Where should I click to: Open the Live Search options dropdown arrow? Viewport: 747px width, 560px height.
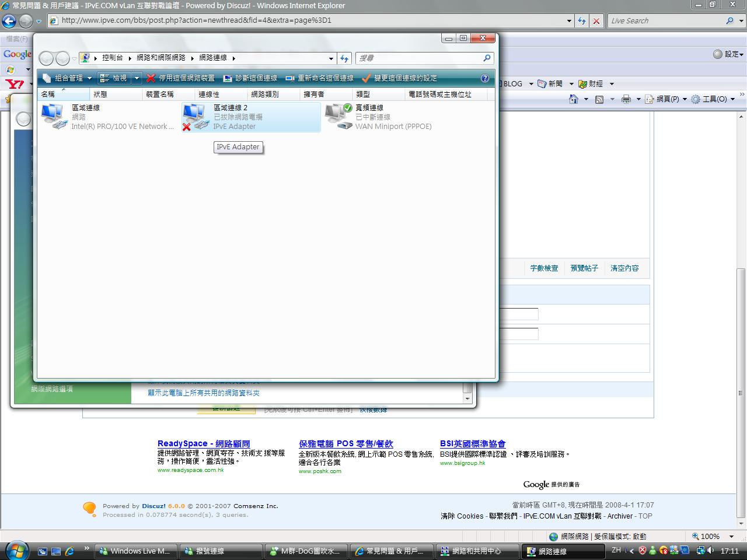[741, 20]
